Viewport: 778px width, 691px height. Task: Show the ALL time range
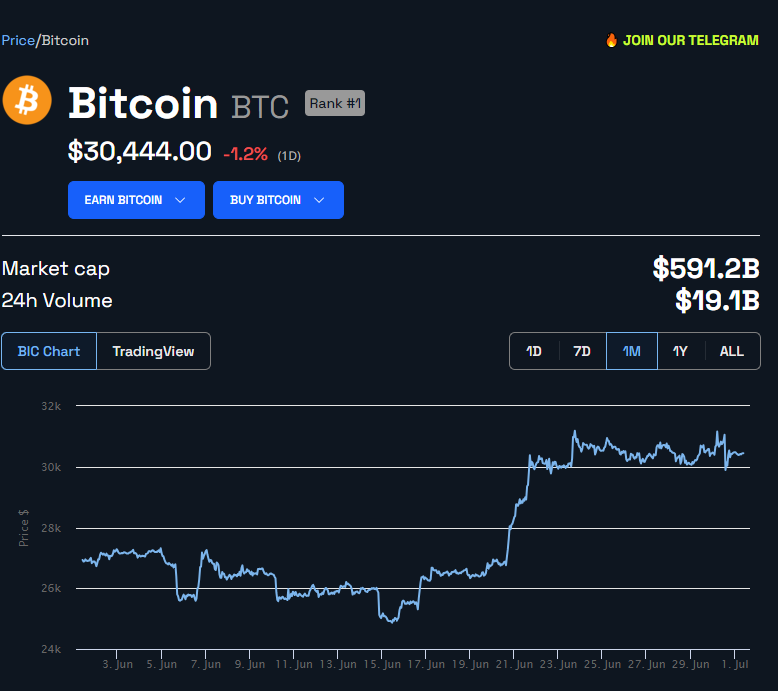[732, 351]
